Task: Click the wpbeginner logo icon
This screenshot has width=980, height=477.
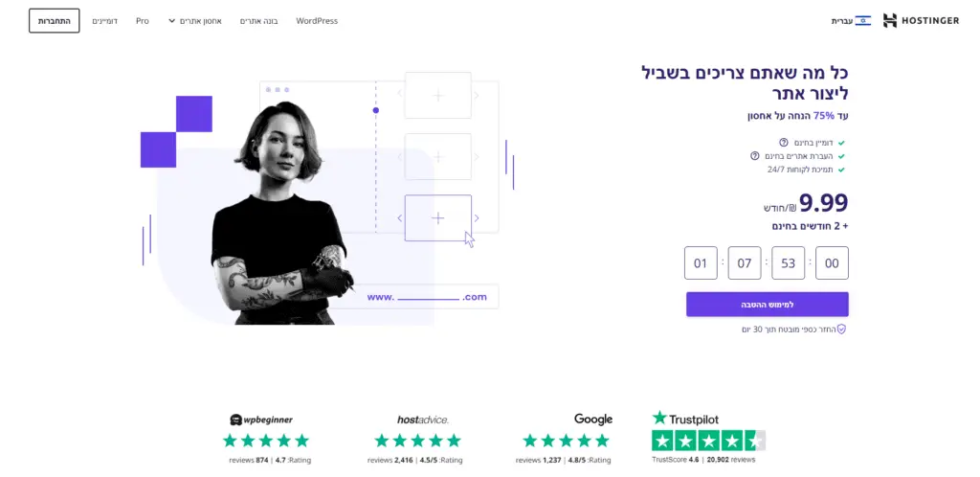Action: (235, 420)
